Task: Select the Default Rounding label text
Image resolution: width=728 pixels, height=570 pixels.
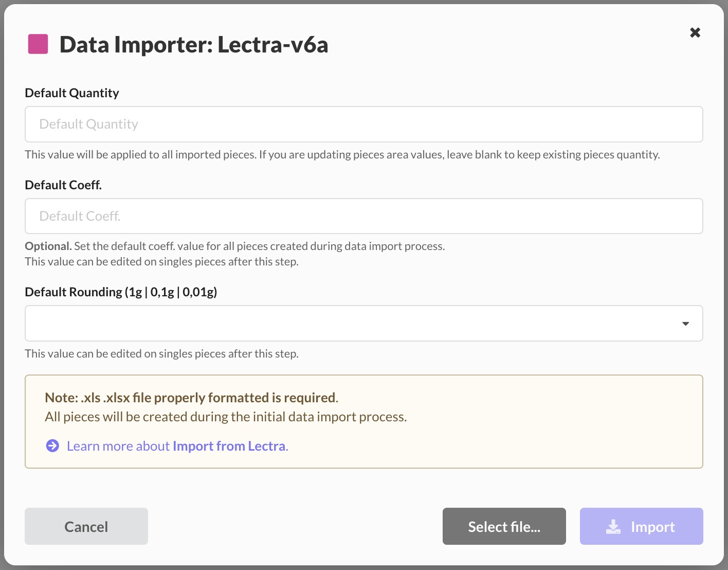Action: click(121, 292)
